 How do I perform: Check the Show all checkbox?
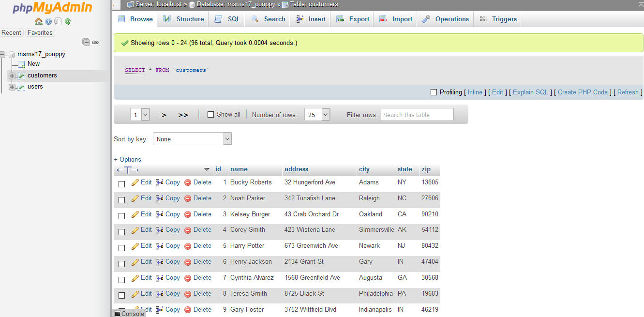210,115
